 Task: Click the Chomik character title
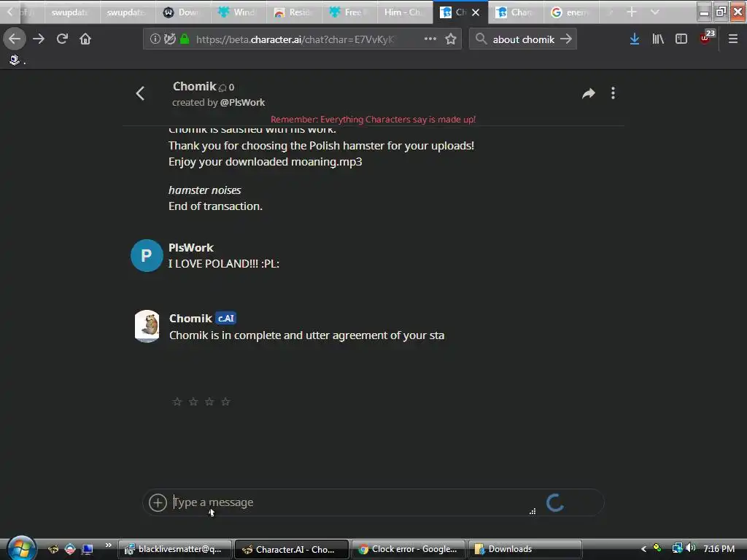194,86
